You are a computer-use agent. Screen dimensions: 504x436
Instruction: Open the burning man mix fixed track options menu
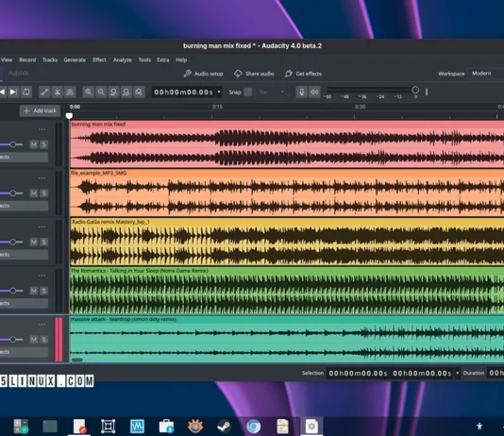coord(42,129)
